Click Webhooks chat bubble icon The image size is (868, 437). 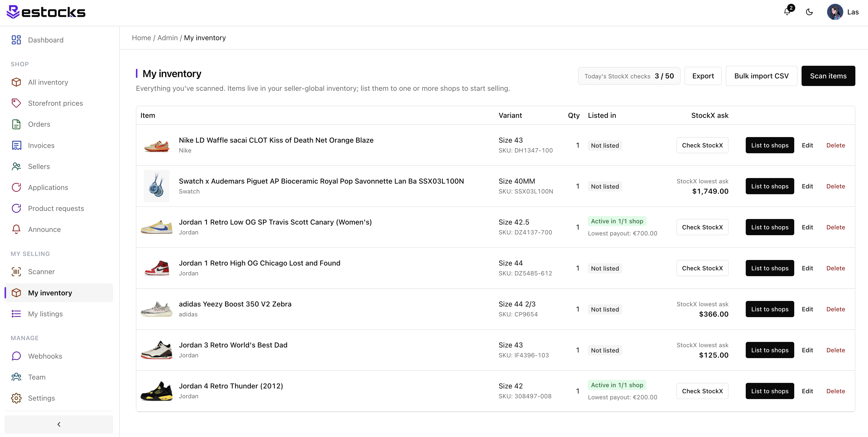pos(16,356)
